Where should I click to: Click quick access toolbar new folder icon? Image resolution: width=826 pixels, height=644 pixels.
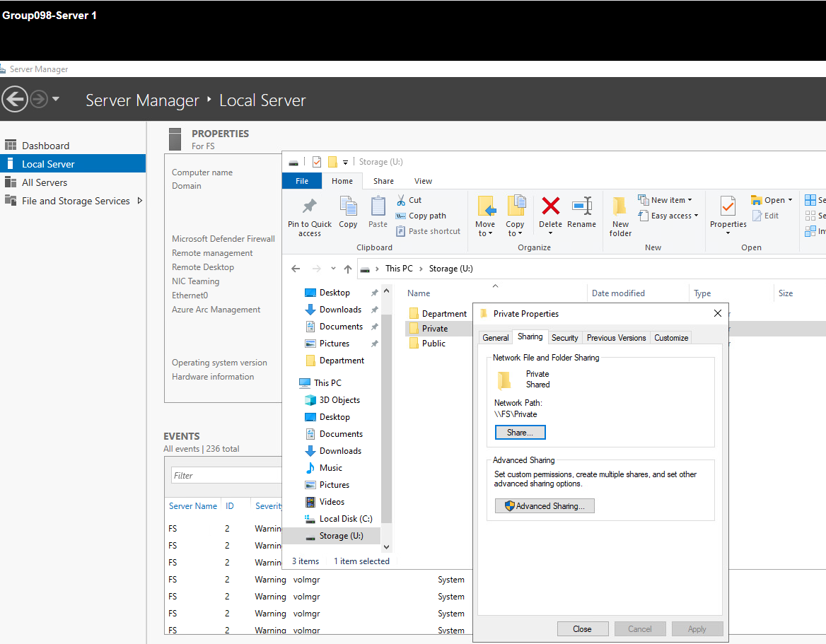(x=333, y=162)
